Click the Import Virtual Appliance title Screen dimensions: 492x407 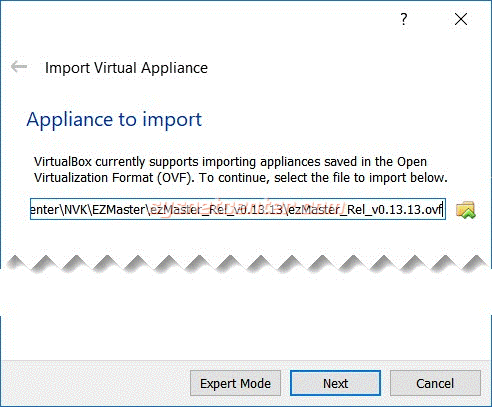click(x=126, y=68)
